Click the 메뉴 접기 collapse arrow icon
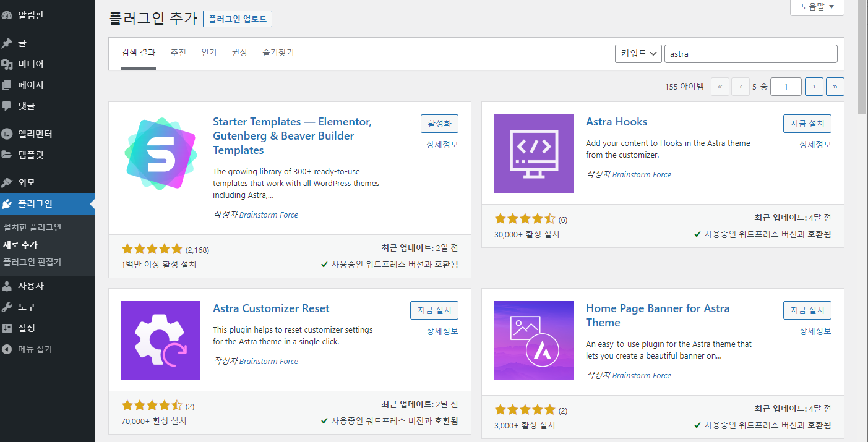 [x=7, y=349]
